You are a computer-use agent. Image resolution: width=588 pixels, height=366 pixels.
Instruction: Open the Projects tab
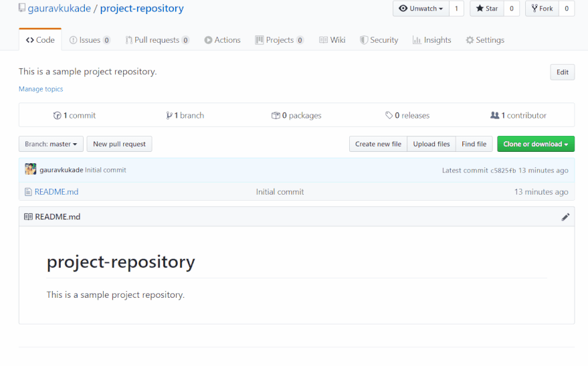(280, 39)
